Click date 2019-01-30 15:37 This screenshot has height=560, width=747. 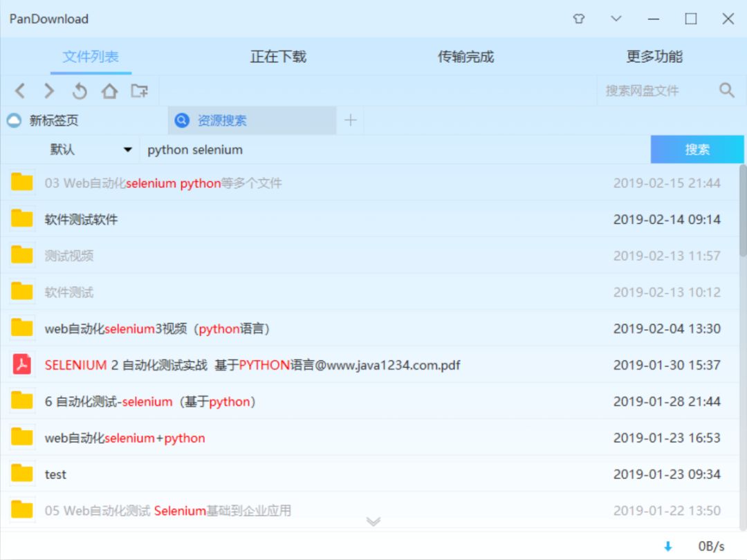point(667,365)
